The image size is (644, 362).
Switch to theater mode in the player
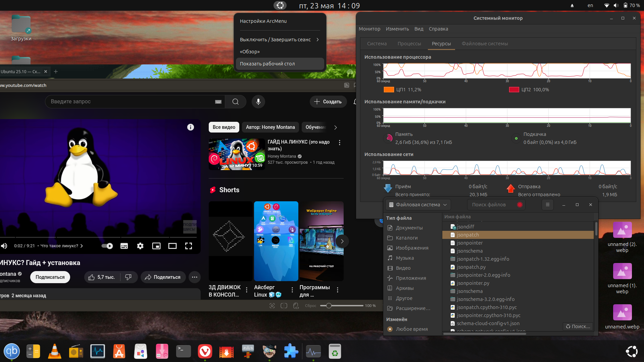click(x=172, y=246)
